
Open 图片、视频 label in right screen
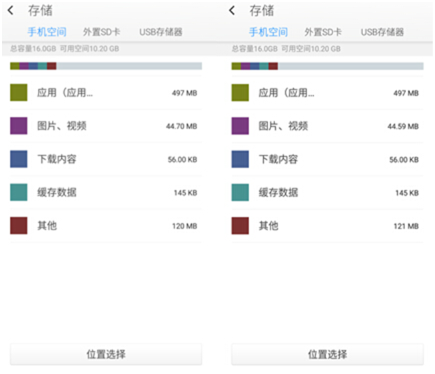tap(283, 126)
